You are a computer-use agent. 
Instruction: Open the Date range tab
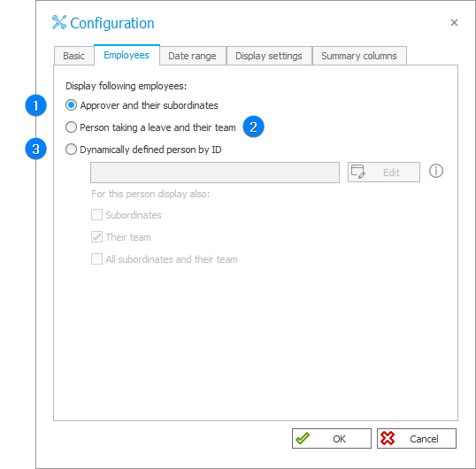(x=193, y=56)
